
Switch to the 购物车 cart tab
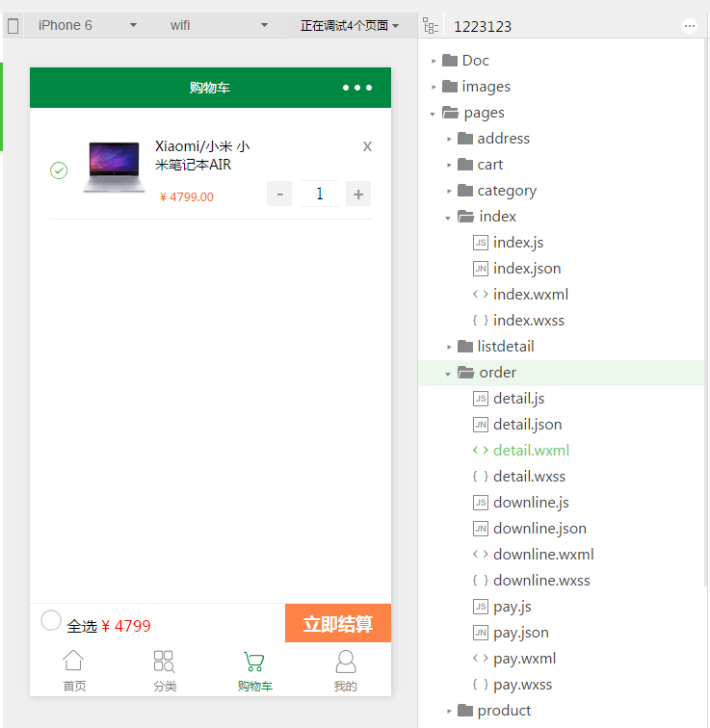pyautogui.click(x=255, y=671)
